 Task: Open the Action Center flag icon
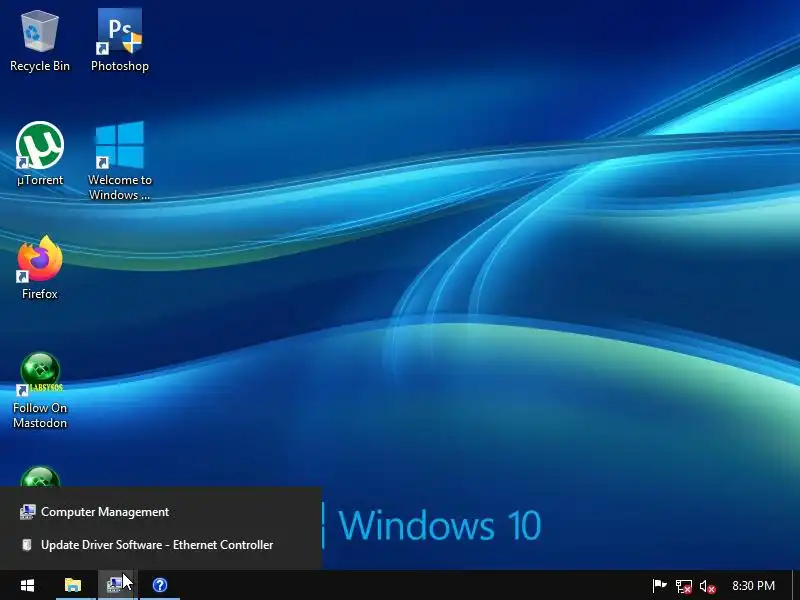[659, 586]
